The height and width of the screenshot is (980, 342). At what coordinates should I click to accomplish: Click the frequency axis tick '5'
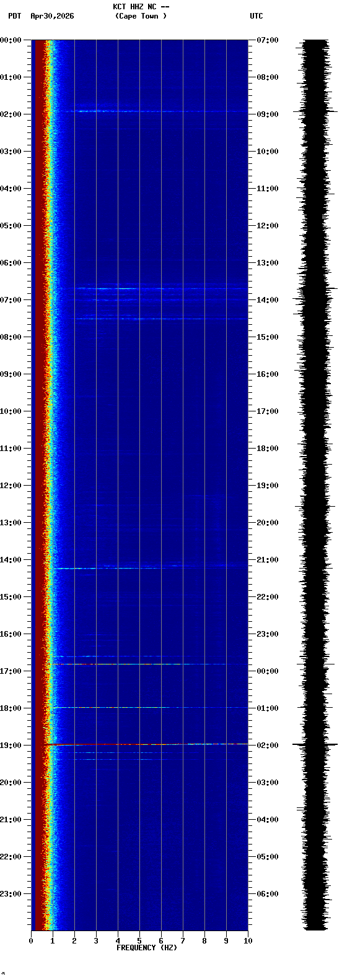139,941
